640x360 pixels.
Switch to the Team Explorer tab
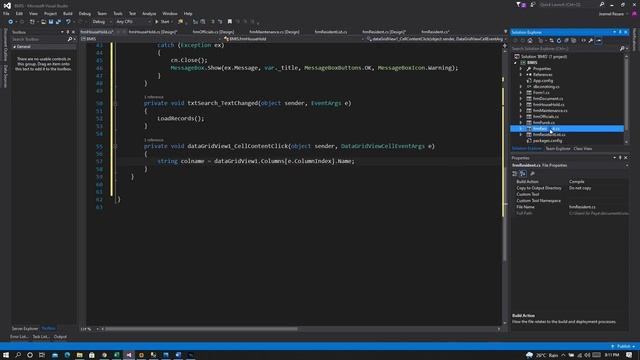coord(558,149)
